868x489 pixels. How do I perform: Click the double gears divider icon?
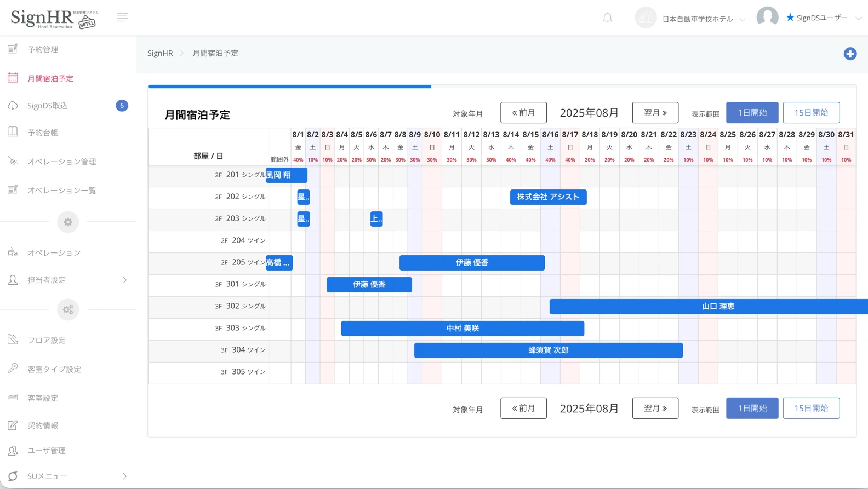click(68, 309)
